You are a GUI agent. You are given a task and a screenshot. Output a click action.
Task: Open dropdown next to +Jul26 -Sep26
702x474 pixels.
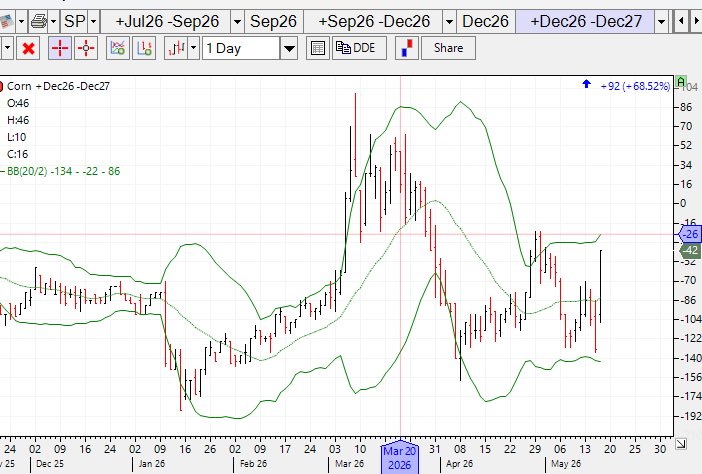pos(237,21)
